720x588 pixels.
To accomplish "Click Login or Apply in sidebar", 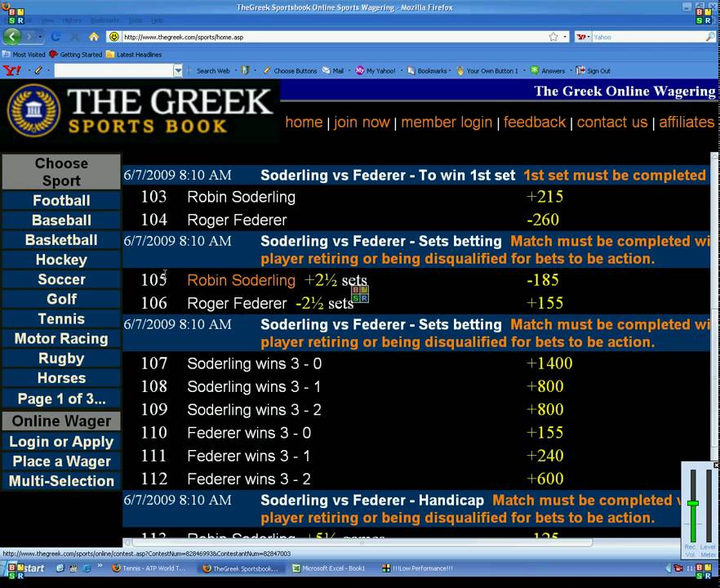I will click(x=61, y=442).
